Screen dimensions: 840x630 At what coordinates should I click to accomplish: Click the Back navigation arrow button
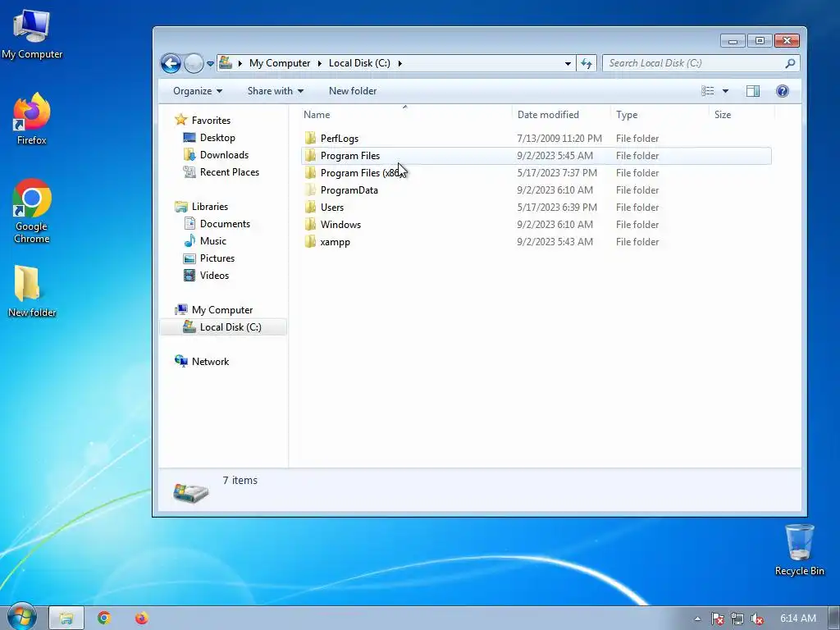pos(171,63)
